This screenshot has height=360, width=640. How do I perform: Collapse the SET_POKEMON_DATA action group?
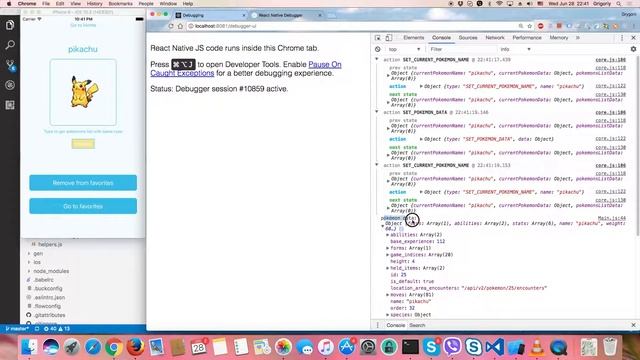377,112
